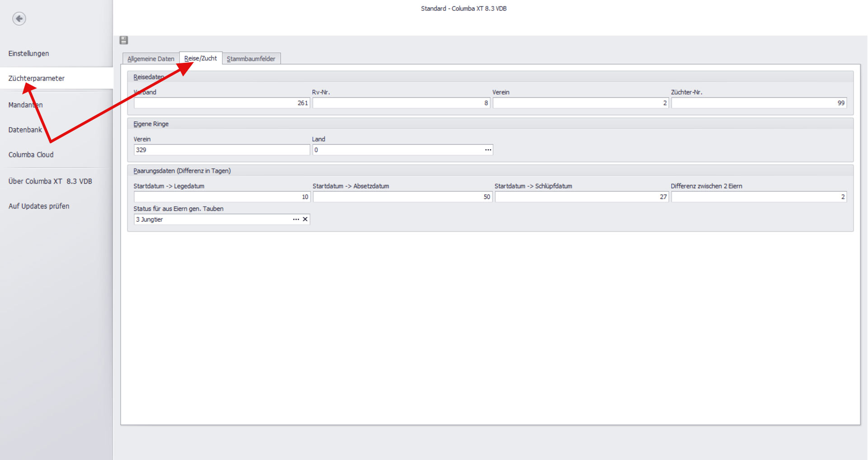Go to Mandanten section

25,105
